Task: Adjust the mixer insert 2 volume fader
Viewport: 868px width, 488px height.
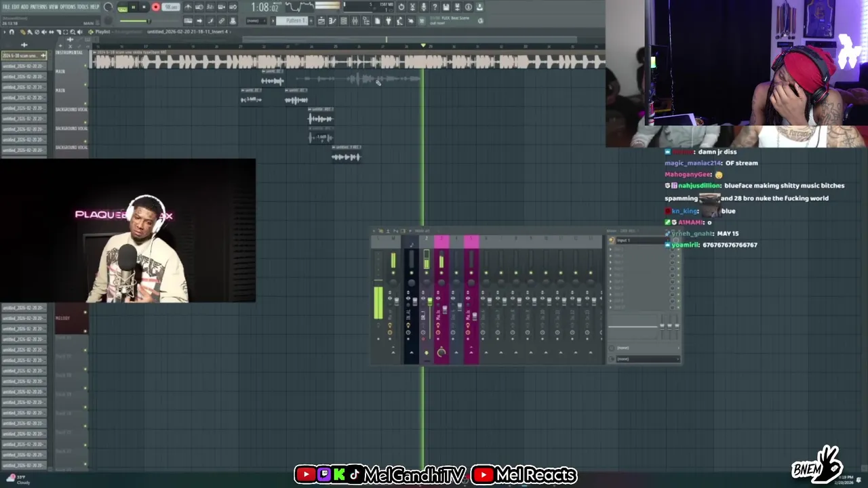Action: pyautogui.click(x=430, y=302)
